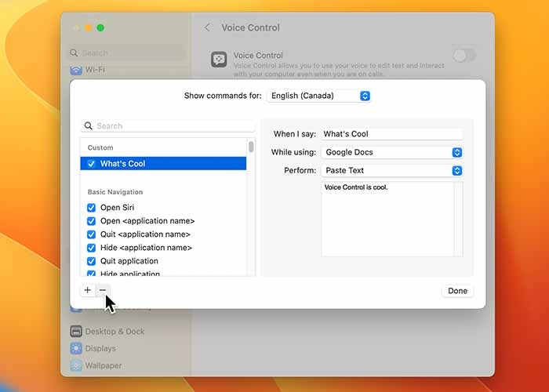Click the Show commands for label
The image size is (549, 392).
point(223,96)
